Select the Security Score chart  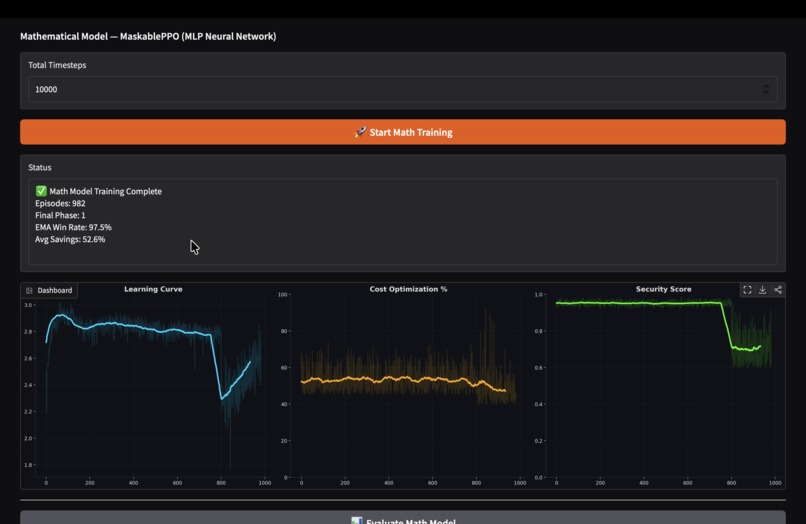click(x=662, y=386)
